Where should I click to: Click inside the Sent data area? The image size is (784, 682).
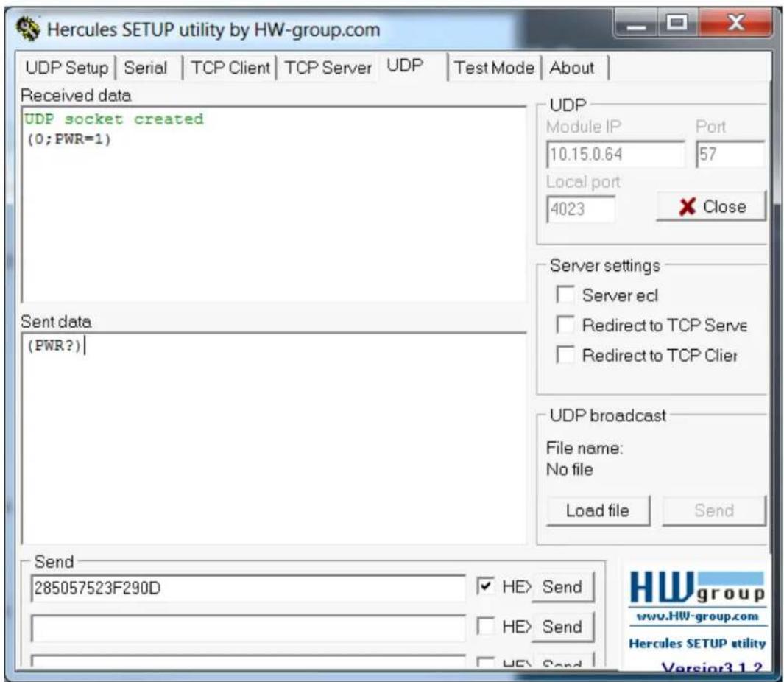274,439
